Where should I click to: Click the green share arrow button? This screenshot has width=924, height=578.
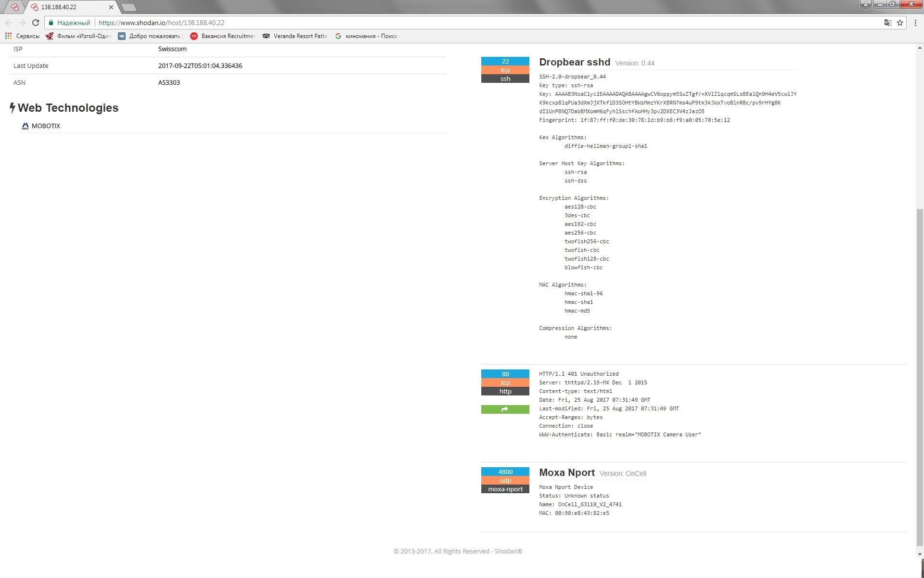[x=505, y=409]
